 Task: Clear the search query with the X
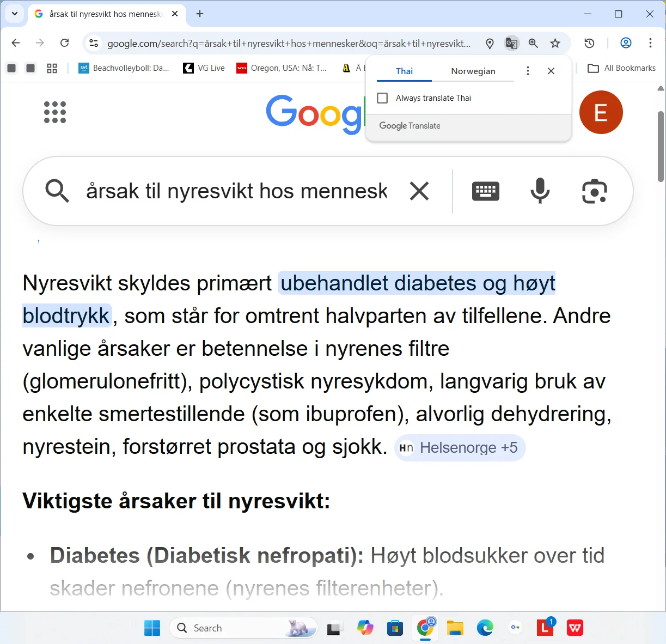(x=419, y=191)
